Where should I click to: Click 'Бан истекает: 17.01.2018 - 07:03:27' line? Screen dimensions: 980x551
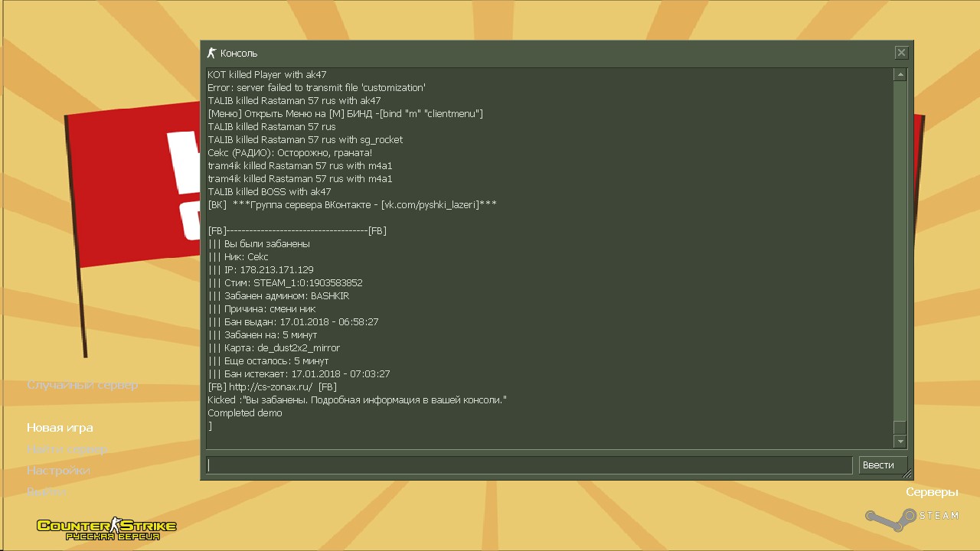[299, 374]
